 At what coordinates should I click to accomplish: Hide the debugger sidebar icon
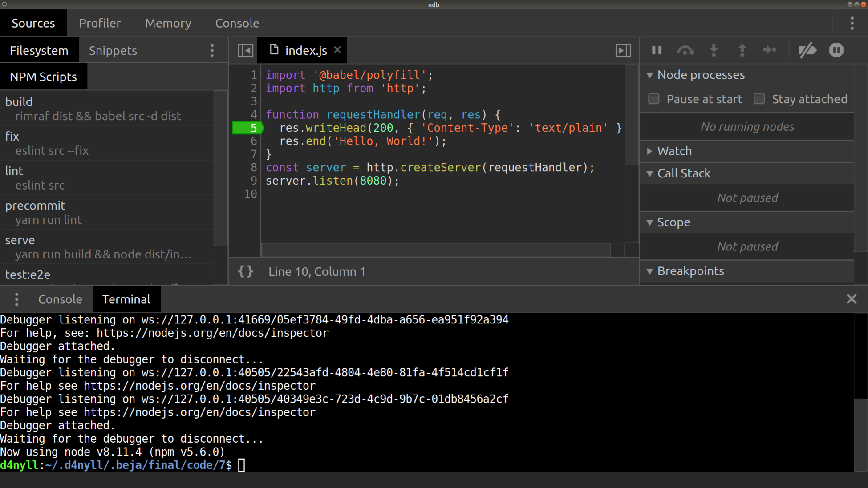point(623,50)
